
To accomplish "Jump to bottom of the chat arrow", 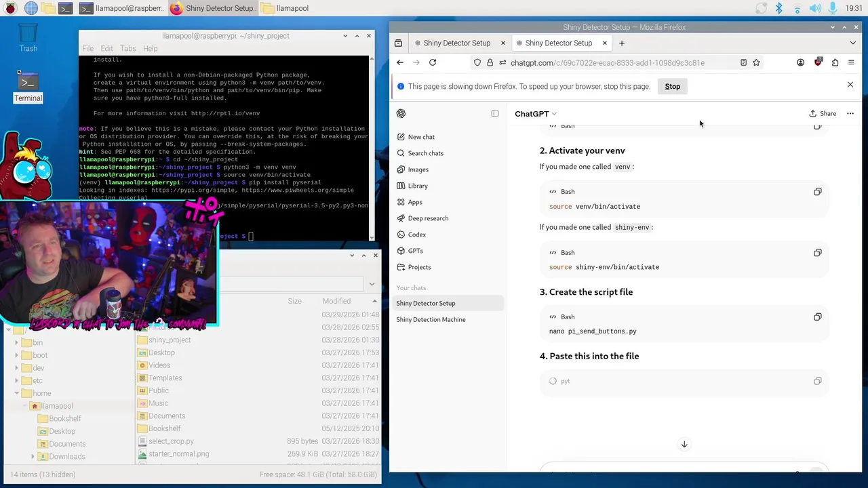I will point(684,445).
